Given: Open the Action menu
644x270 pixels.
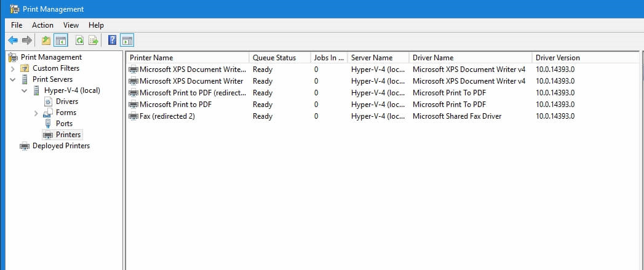Looking at the screenshot, I should (x=42, y=25).
